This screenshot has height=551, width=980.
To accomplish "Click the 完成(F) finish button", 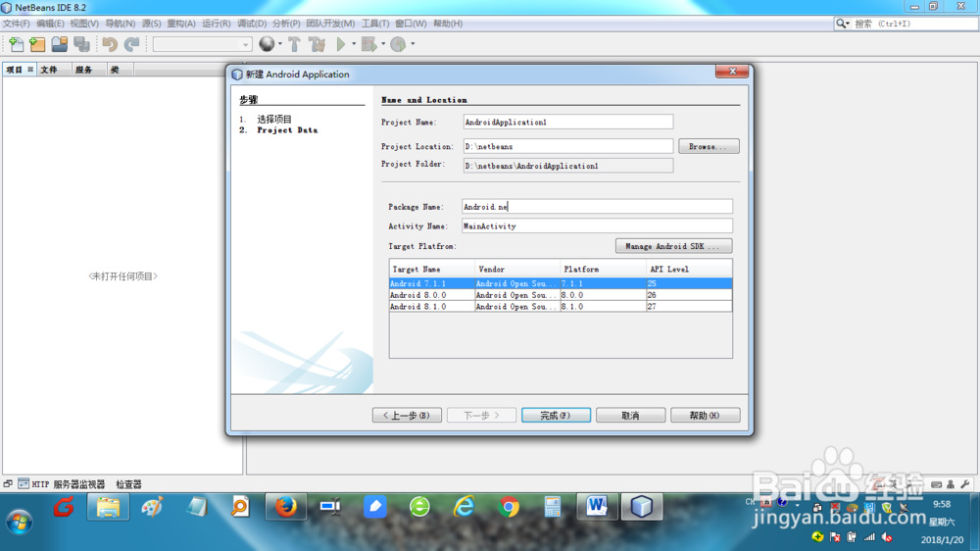I will point(556,415).
